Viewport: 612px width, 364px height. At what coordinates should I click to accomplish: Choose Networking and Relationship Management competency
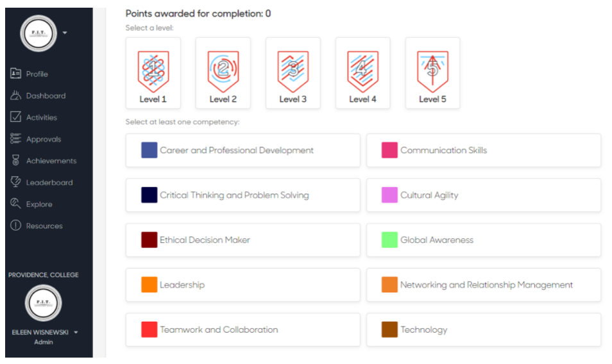point(484,285)
